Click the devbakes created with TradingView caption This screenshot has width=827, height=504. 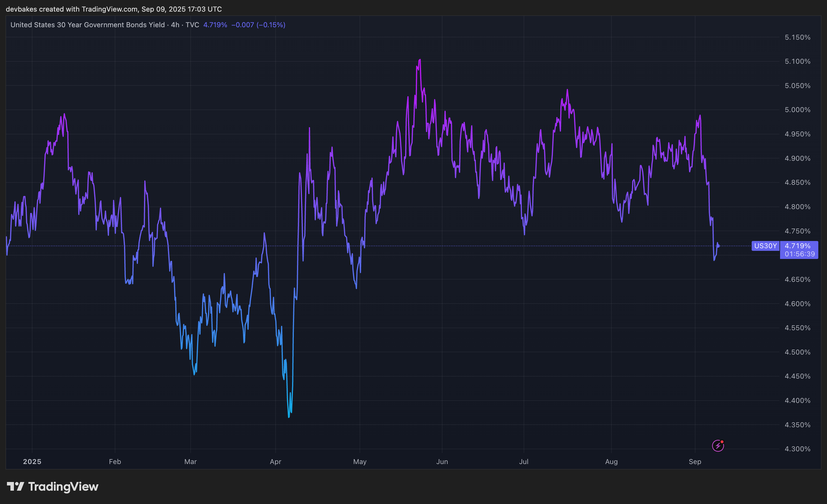pyautogui.click(x=114, y=9)
